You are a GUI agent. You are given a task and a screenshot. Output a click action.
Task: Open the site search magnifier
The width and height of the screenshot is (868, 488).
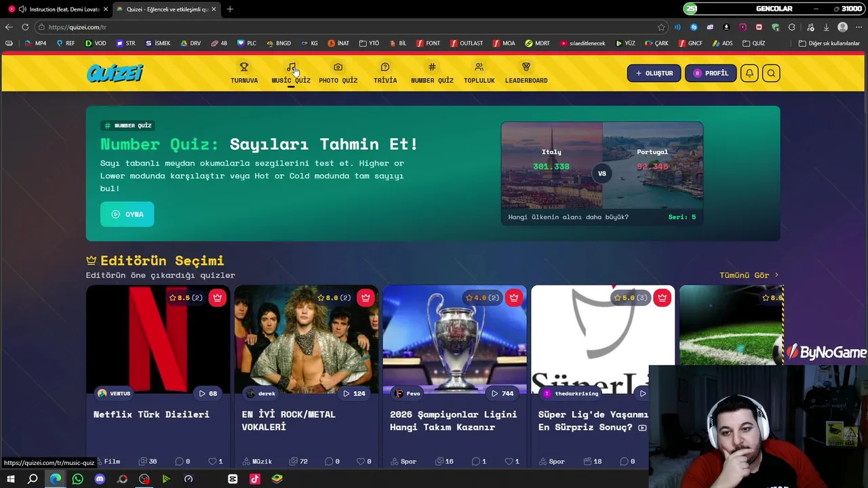(771, 73)
